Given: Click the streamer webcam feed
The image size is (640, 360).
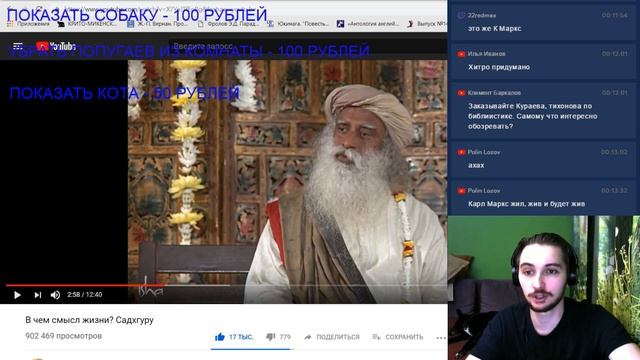Looking at the screenshot, I should pyautogui.click(x=544, y=288).
